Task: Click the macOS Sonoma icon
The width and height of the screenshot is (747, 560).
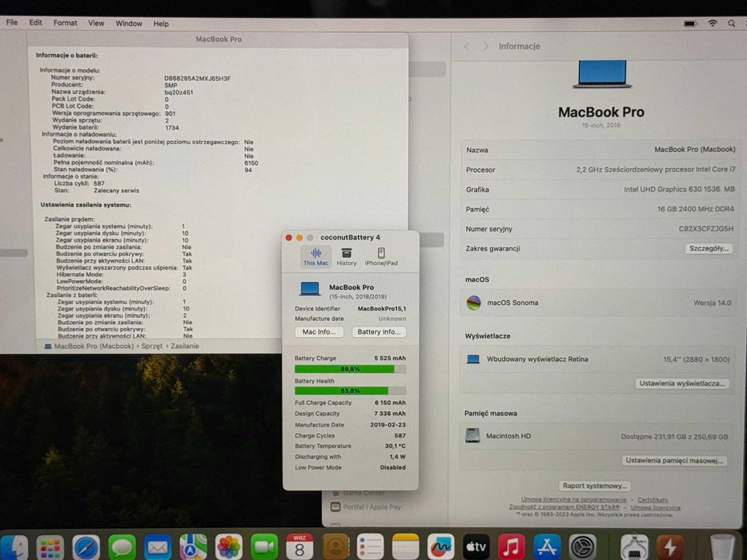Action: (473, 302)
